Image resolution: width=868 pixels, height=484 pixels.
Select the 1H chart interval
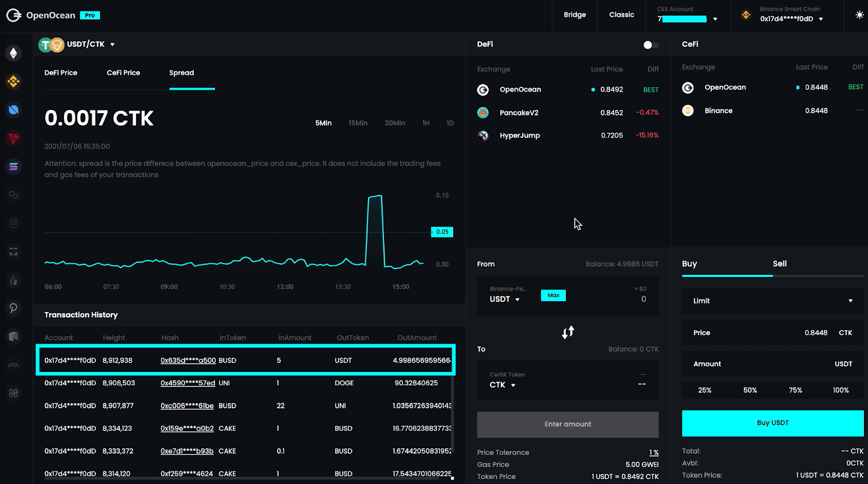426,123
